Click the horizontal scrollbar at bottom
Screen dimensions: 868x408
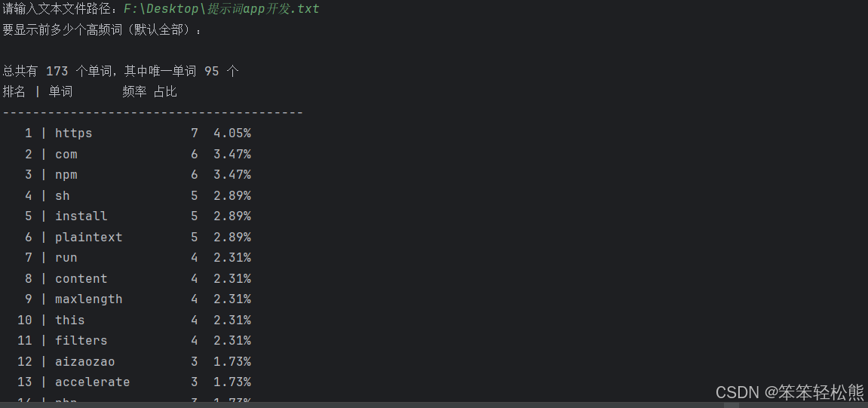point(434,405)
